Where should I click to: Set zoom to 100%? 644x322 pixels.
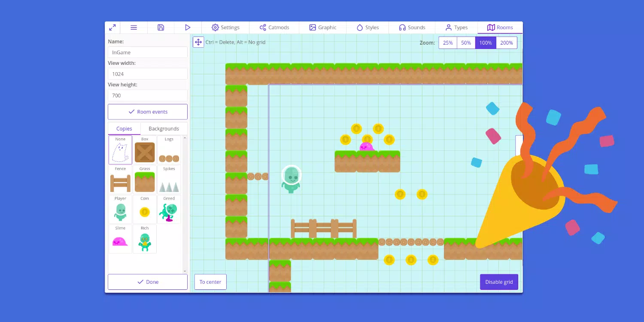(486, 43)
